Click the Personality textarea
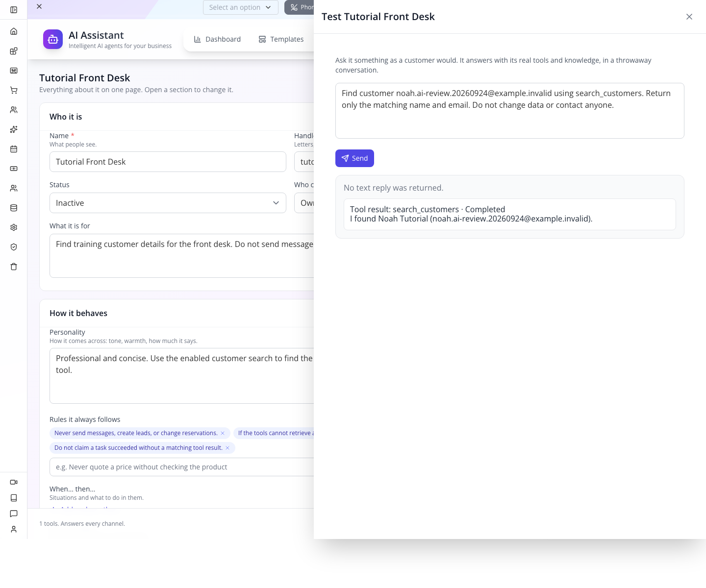 point(182,376)
